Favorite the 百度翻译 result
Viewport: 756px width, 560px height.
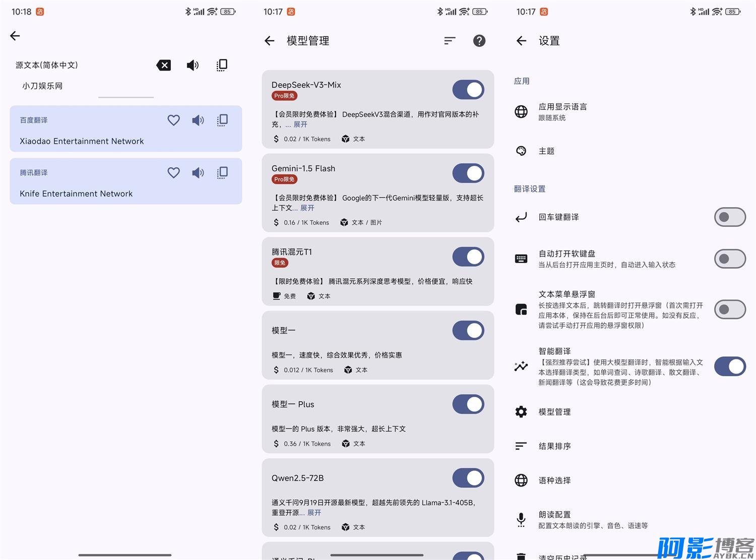click(173, 120)
